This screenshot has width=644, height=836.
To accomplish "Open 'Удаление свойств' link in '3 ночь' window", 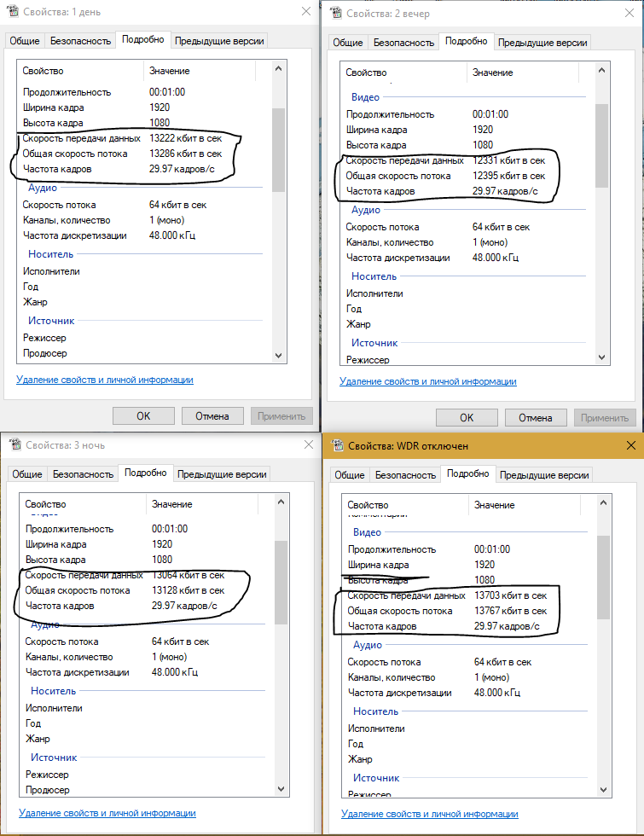I will click(107, 813).
